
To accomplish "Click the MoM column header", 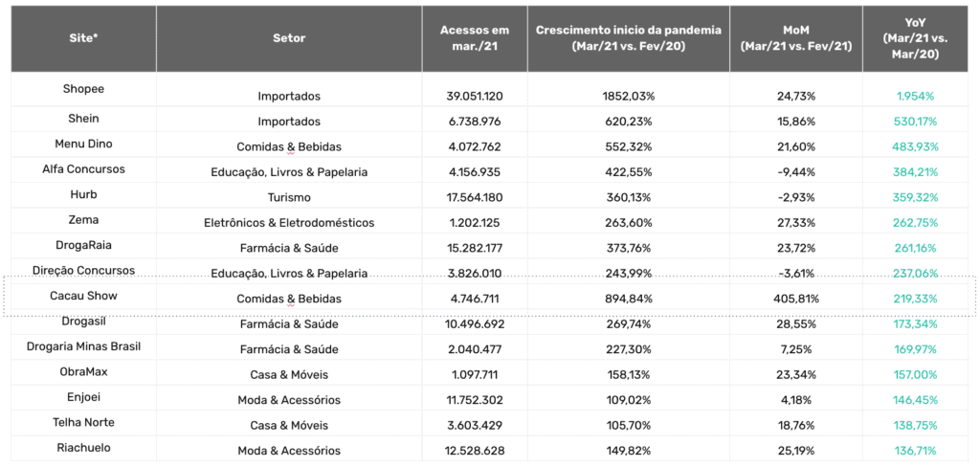I will coord(796,38).
